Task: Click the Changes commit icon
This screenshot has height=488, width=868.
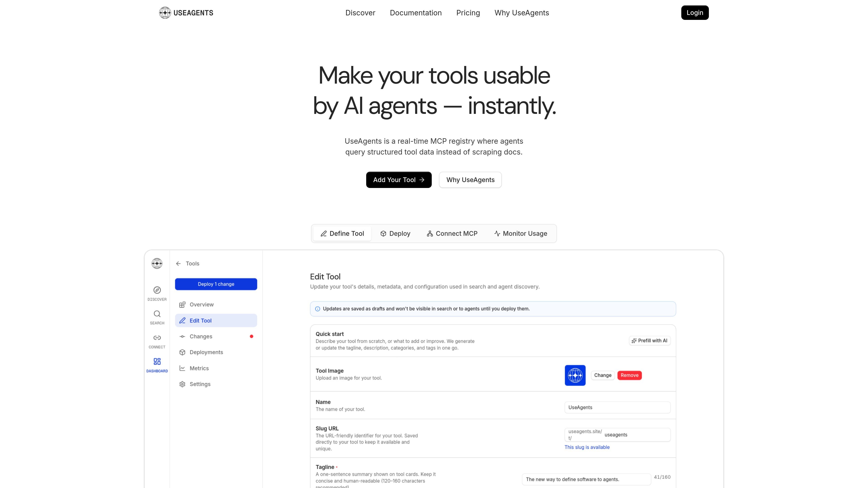Action: (x=182, y=336)
